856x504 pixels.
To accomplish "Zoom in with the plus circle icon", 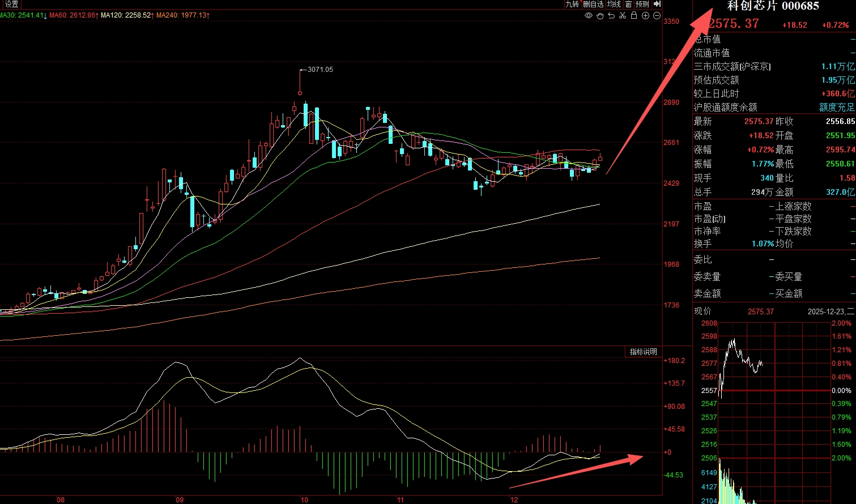I will [645, 15].
